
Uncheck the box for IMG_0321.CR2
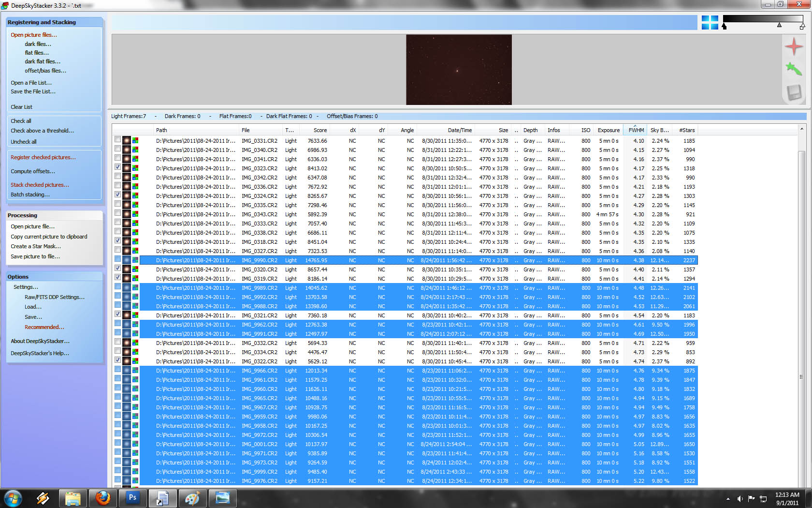tap(117, 314)
